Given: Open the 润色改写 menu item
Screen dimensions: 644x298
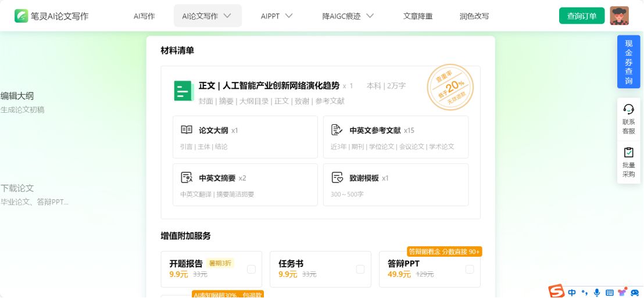Looking at the screenshot, I should 474,16.
